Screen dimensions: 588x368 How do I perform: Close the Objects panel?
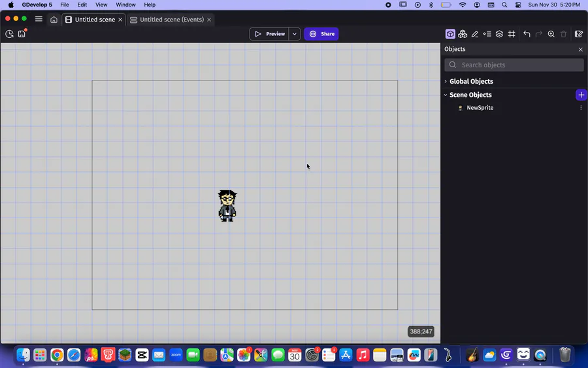tap(581, 49)
